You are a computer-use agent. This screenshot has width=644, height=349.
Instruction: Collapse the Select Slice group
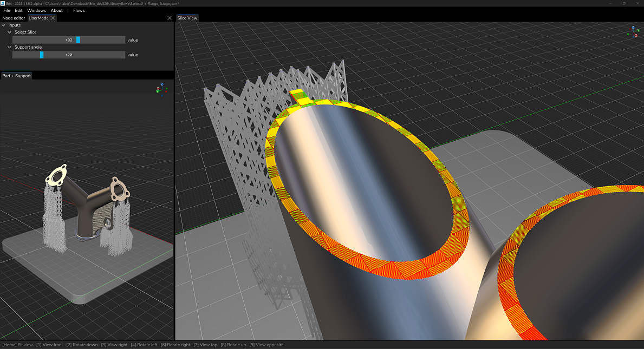(9, 32)
